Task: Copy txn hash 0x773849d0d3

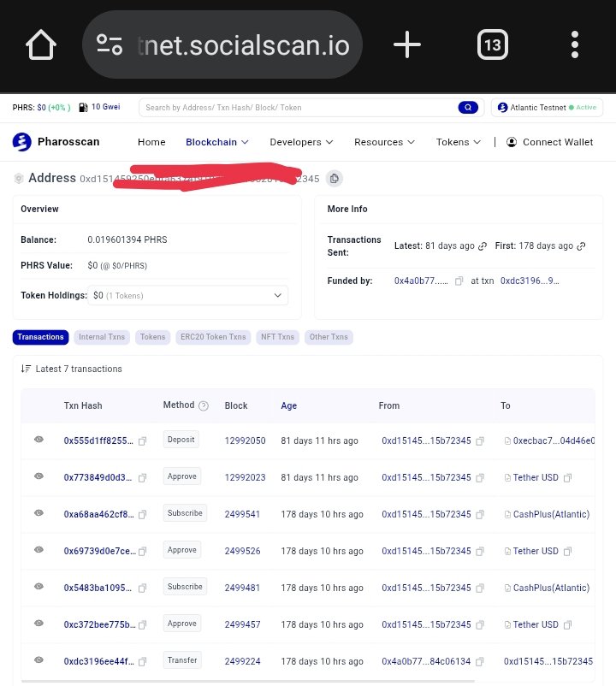Action: pyautogui.click(x=142, y=478)
